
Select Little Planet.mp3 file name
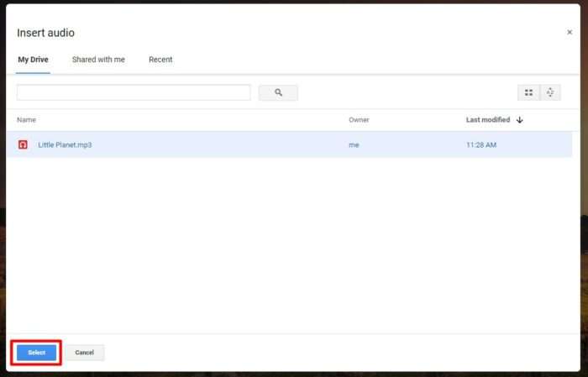65,145
